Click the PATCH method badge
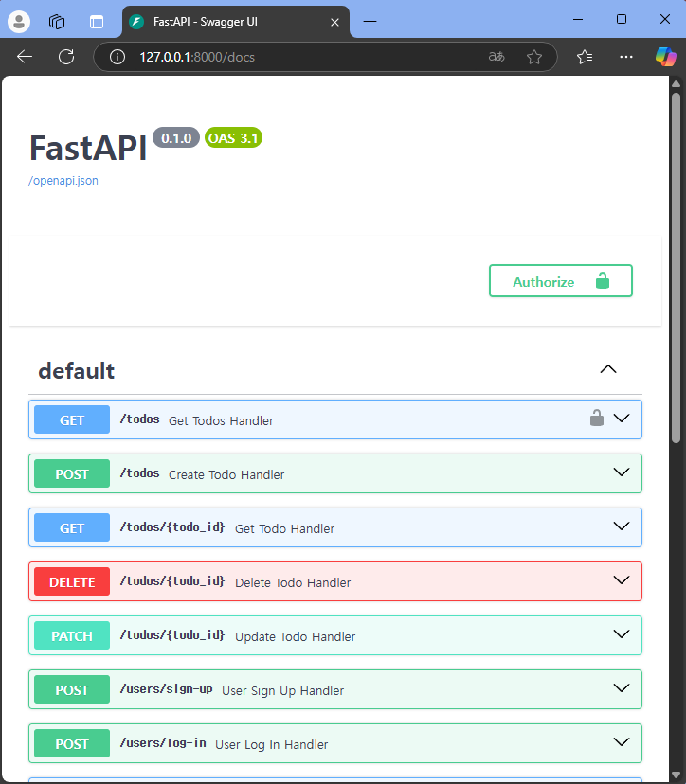The height and width of the screenshot is (784, 686). [72, 635]
